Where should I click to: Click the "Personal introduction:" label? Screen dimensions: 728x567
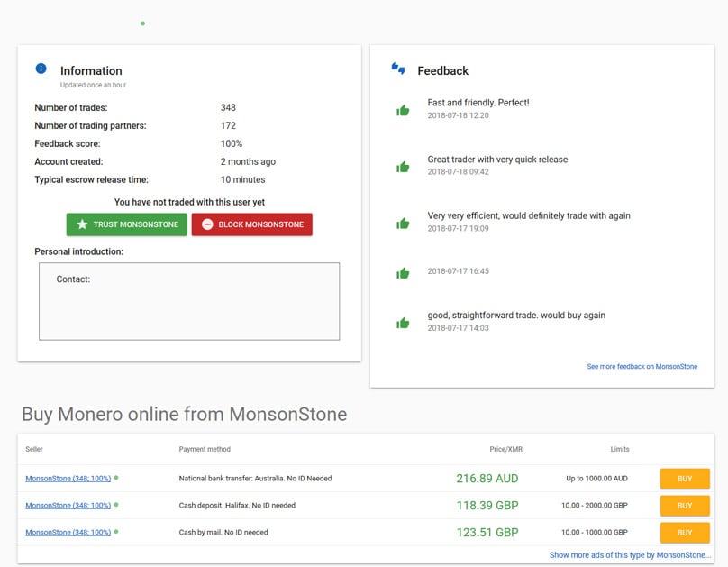(79, 251)
